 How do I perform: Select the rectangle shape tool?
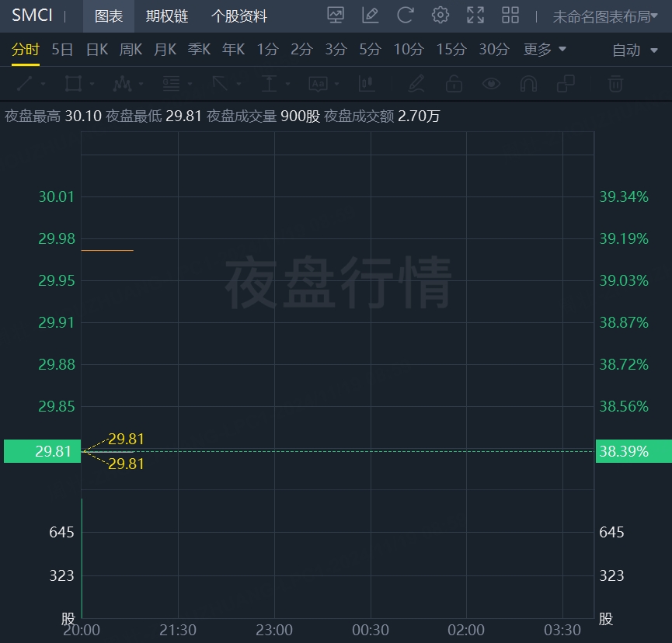(x=73, y=84)
